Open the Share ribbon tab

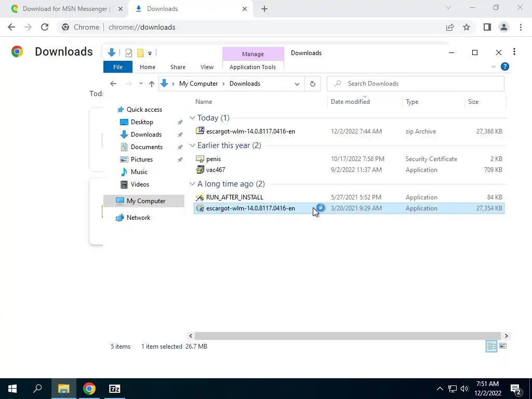pos(178,67)
